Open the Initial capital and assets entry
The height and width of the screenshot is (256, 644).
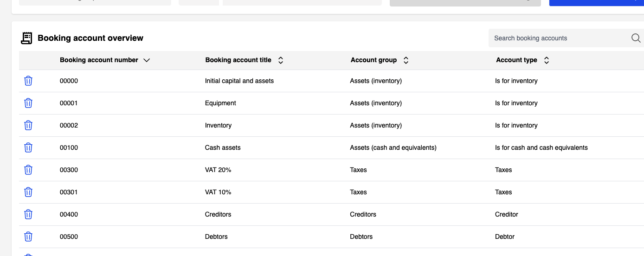pyautogui.click(x=239, y=81)
